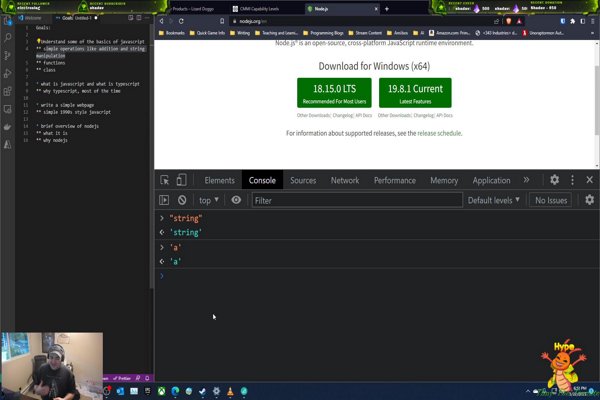Open Amazon.com bookmark
The width and height of the screenshot is (600, 400).
tap(449, 33)
